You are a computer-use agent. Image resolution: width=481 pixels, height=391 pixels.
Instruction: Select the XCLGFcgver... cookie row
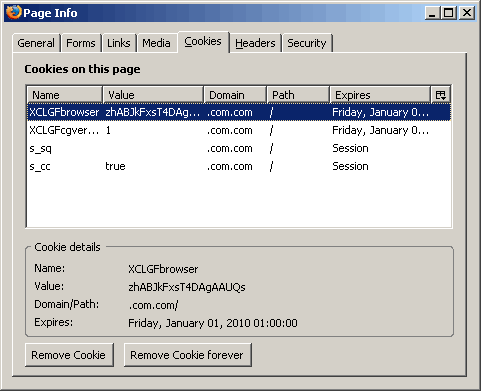pyautogui.click(x=239, y=130)
